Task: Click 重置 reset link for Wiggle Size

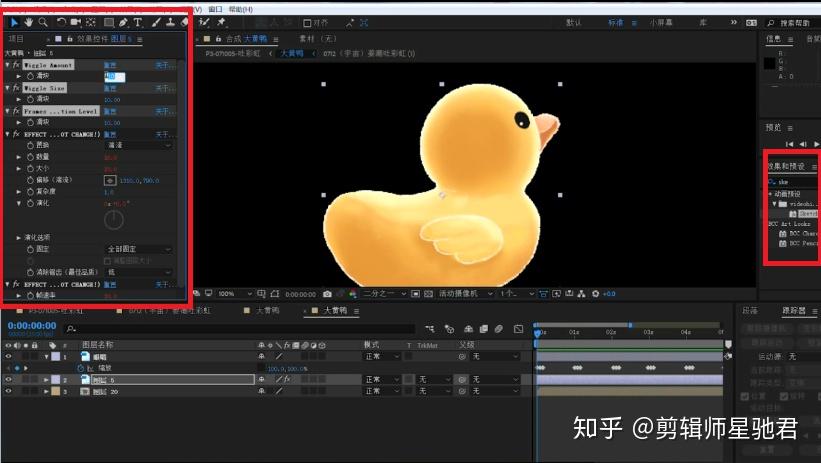Action: [x=110, y=88]
